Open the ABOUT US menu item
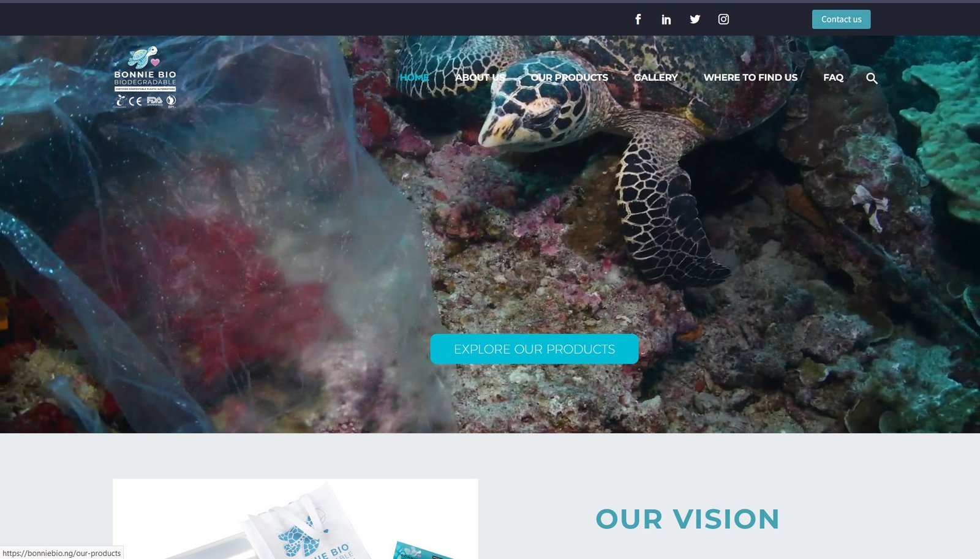This screenshot has width=980, height=559. [x=480, y=77]
